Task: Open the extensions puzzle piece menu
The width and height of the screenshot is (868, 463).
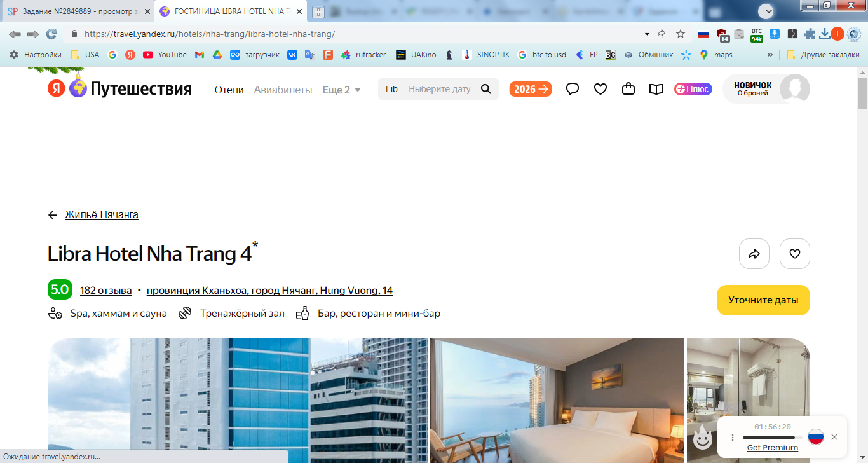Action: tap(810, 34)
